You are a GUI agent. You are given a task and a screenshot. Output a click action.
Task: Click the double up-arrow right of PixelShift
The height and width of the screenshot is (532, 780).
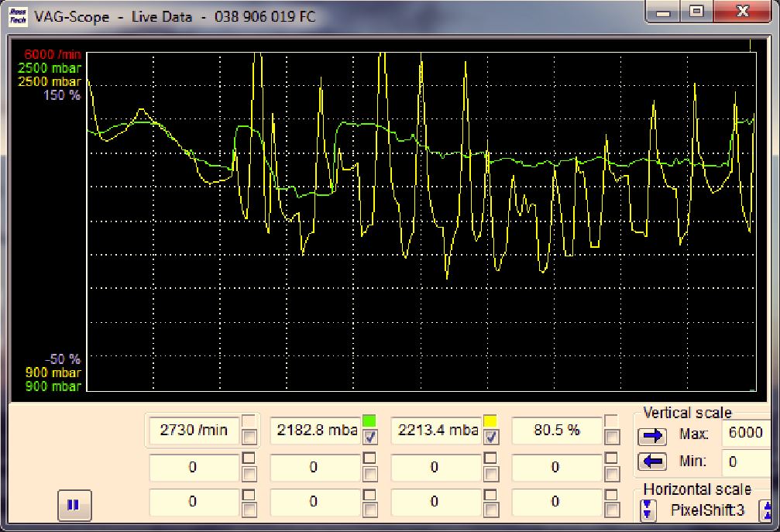point(767,510)
